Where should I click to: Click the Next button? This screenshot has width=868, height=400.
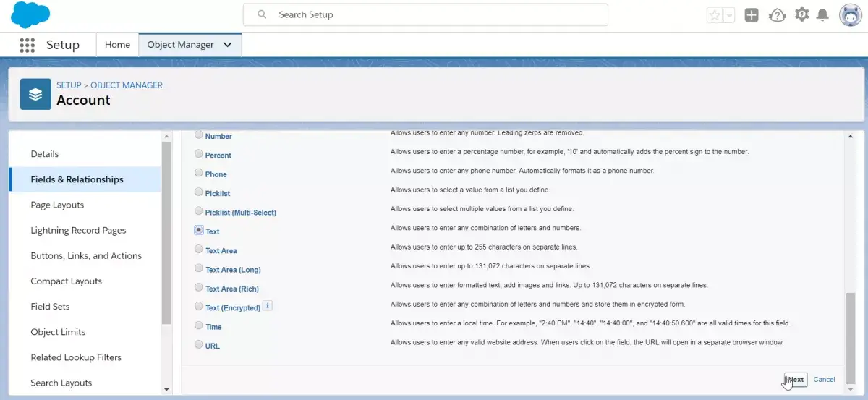point(796,379)
